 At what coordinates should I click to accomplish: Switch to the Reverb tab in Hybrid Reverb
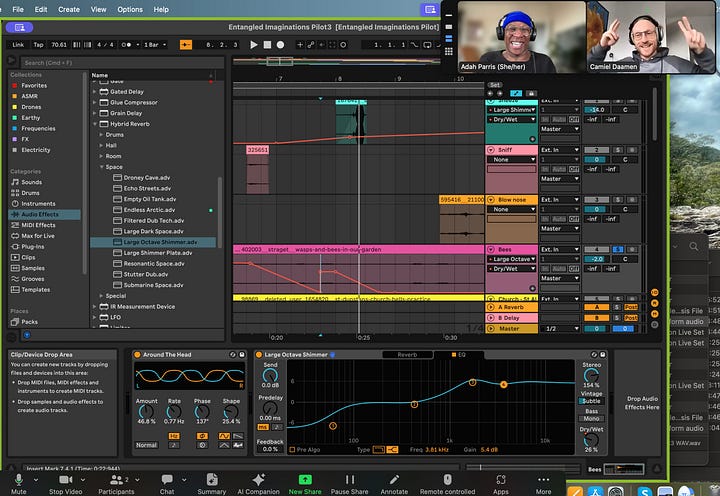pos(407,355)
